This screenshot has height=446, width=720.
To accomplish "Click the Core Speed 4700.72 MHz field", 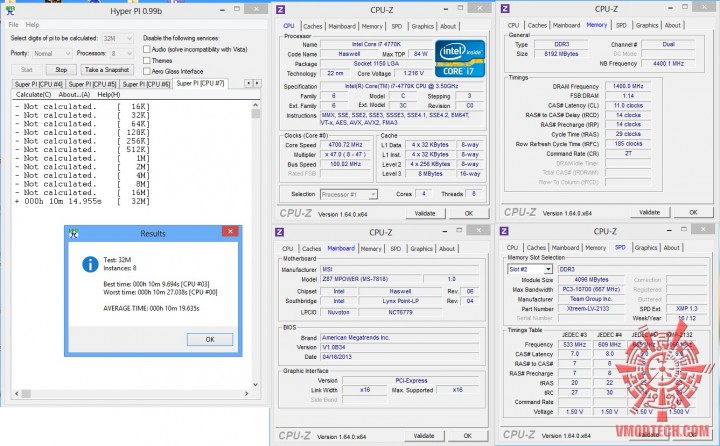I will click(345, 145).
